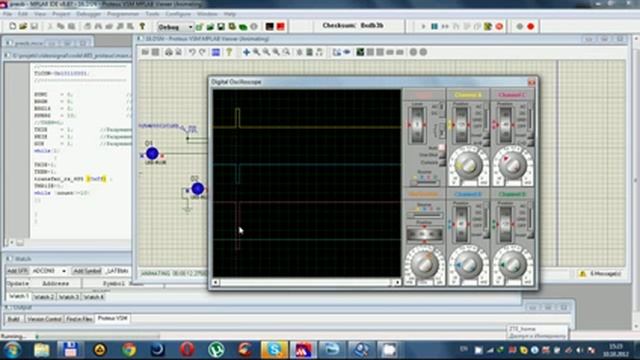Image resolution: width=640 pixels, height=360 pixels.
Task: Click the Add SFR button in Watch panel
Action: tap(17, 271)
